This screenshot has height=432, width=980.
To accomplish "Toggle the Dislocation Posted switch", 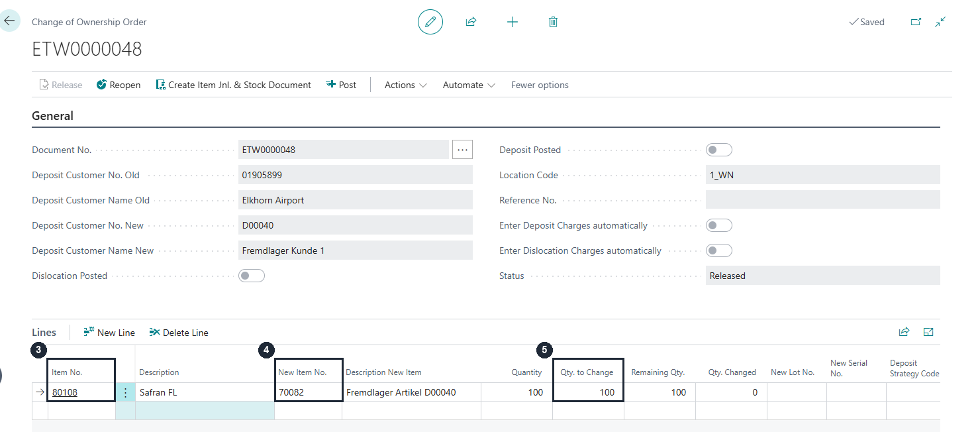I will pos(252,276).
